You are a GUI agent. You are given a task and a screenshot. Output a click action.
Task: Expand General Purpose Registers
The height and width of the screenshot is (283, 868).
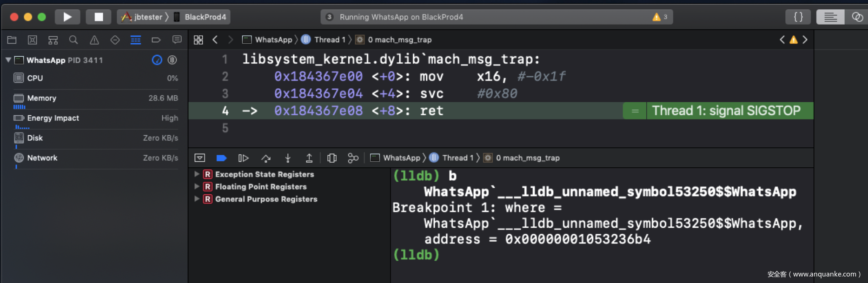tap(197, 199)
